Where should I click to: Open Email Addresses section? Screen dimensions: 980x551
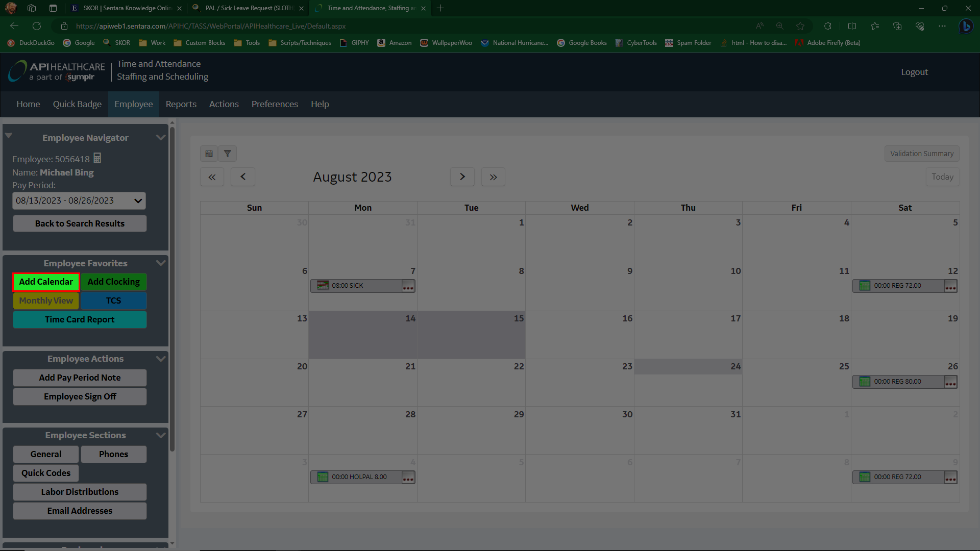tap(80, 511)
